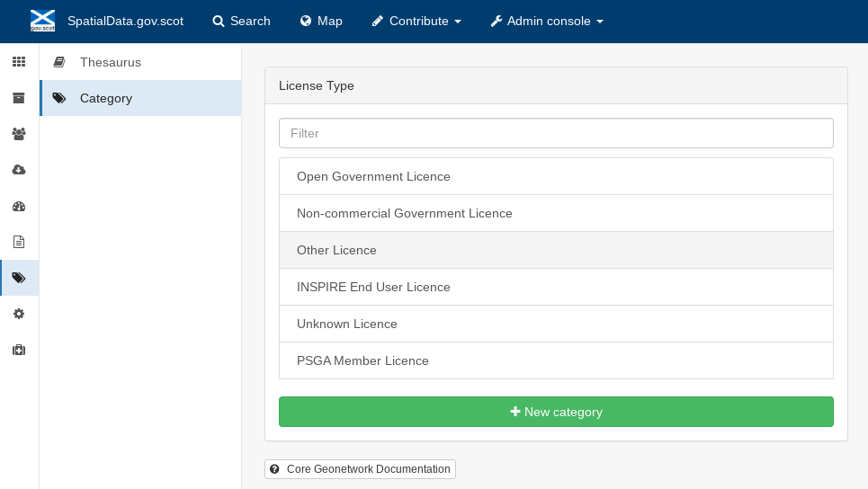This screenshot has width=868, height=489.
Task: Open the archive box metadata icon
Action: pyautogui.click(x=19, y=98)
